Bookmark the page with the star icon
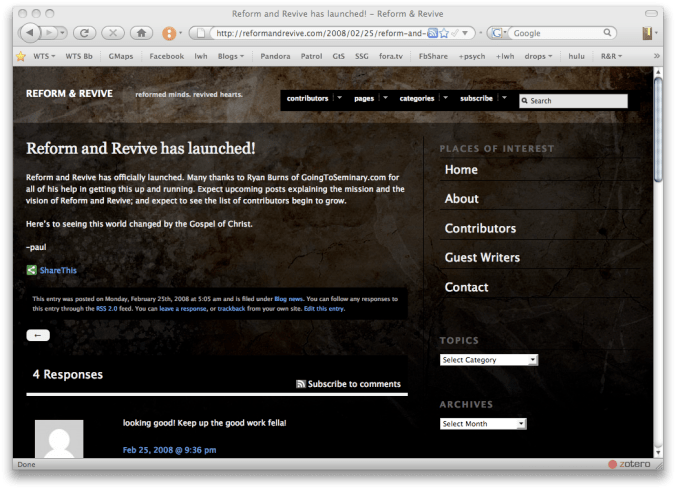This screenshot has width=676, height=489. 444,33
